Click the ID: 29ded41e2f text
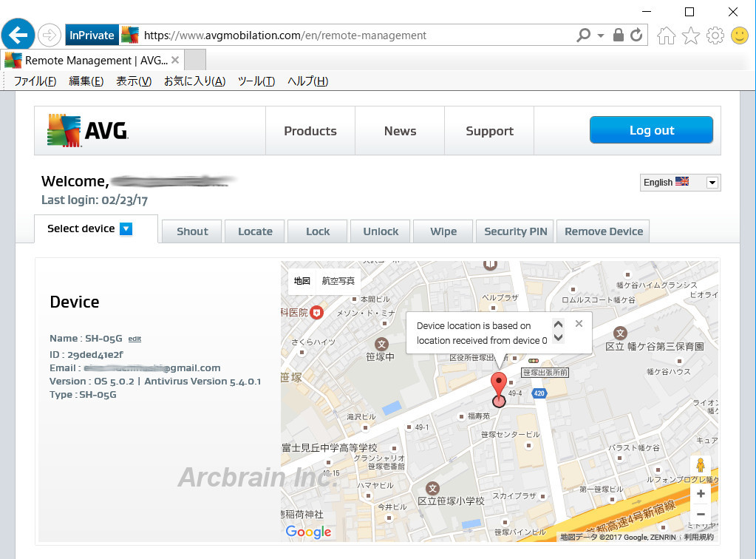 (x=86, y=354)
